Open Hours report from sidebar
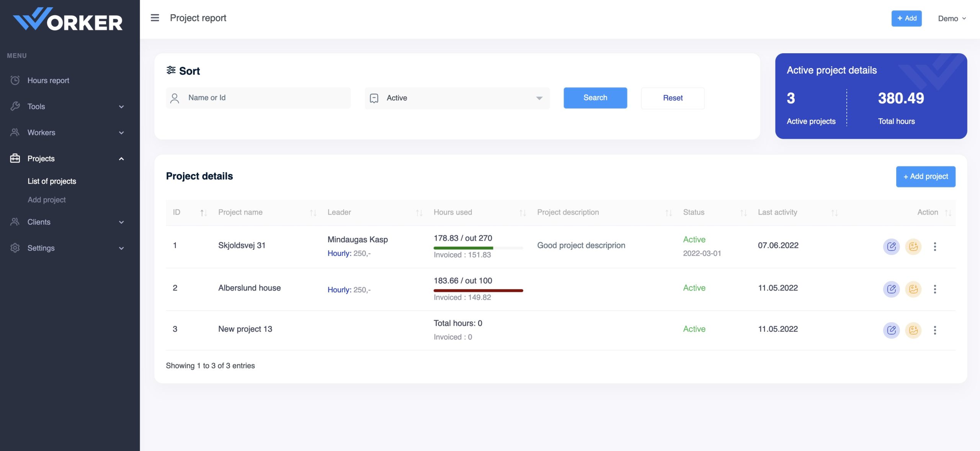This screenshot has width=980, height=451. click(x=48, y=80)
